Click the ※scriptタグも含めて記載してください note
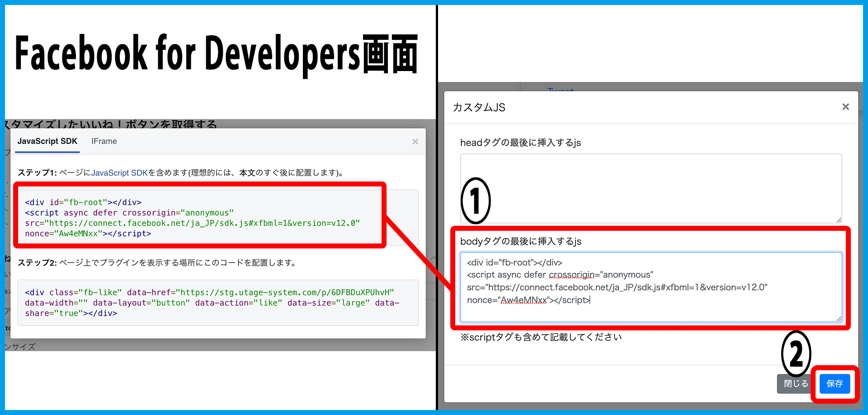The image size is (868, 415). coord(541,337)
